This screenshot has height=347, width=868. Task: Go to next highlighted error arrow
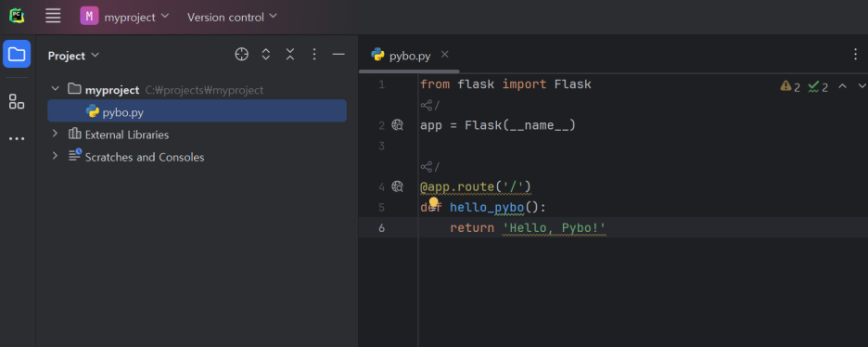[x=862, y=85]
